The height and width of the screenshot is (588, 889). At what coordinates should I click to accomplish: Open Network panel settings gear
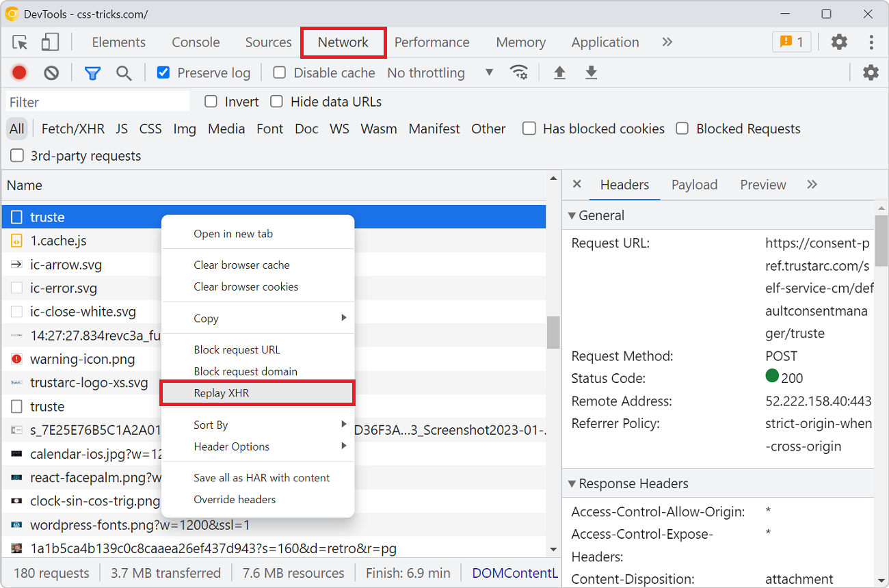[871, 72]
